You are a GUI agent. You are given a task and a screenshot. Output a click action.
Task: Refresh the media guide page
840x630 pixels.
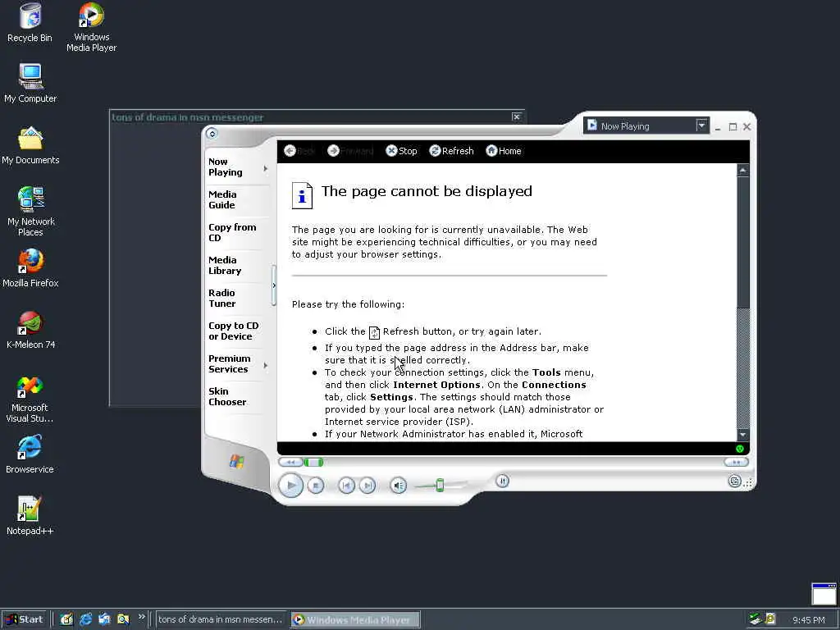coord(452,151)
